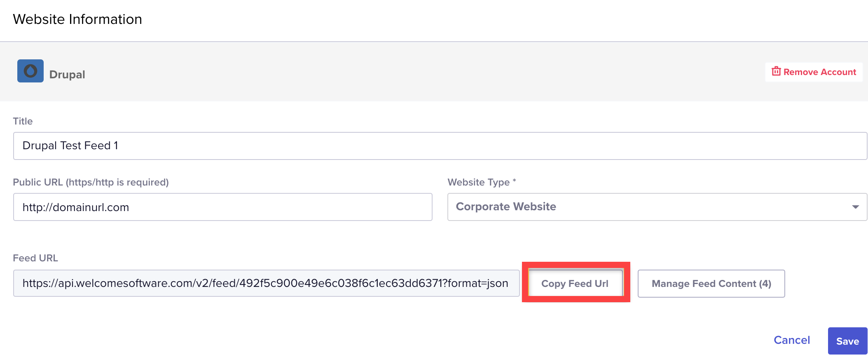Click the Public URL label text
The width and height of the screenshot is (868, 357).
[x=91, y=182]
